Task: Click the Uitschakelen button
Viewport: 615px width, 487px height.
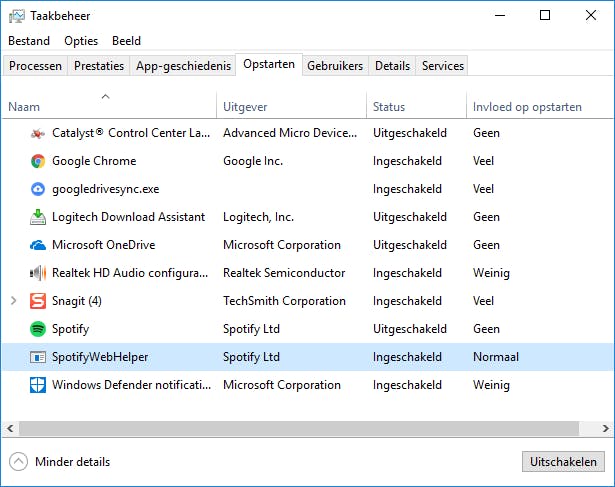Action: click(563, 462)
